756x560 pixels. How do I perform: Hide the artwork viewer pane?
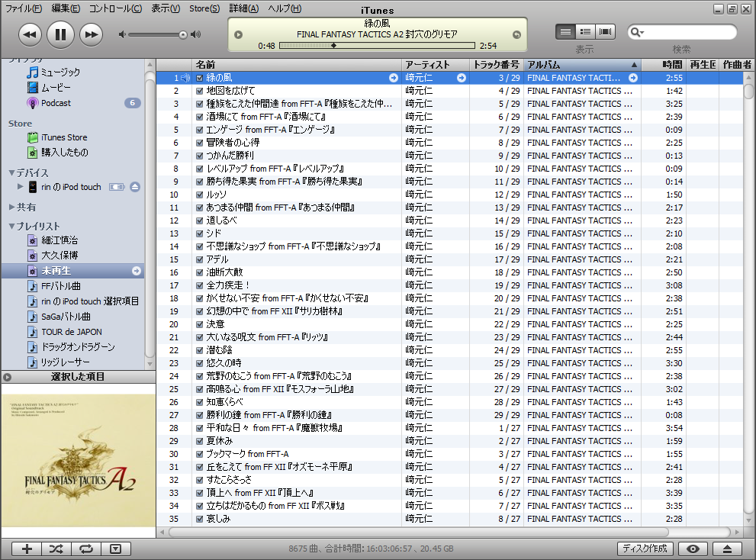[116, 549]
